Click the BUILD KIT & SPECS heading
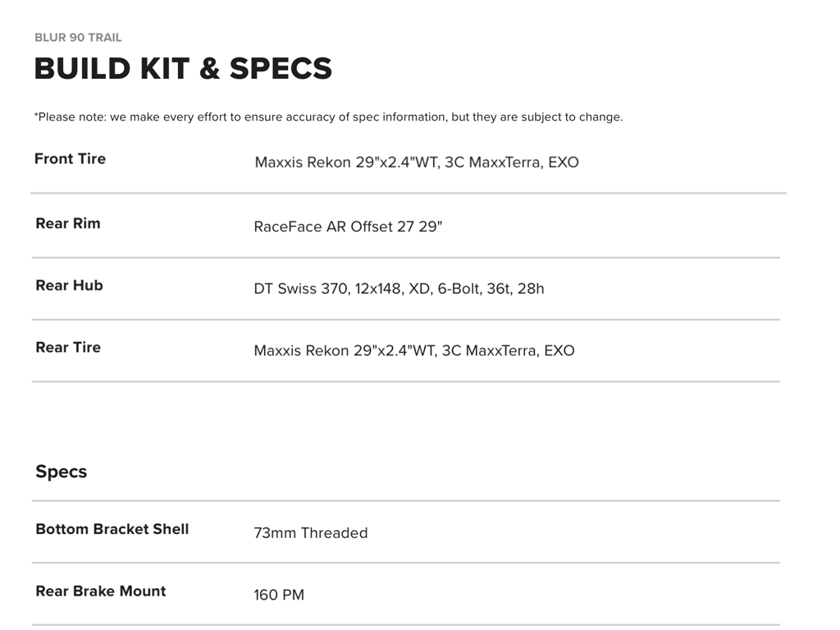The width and height of the screenshot is (840, 630). point(183,69)
